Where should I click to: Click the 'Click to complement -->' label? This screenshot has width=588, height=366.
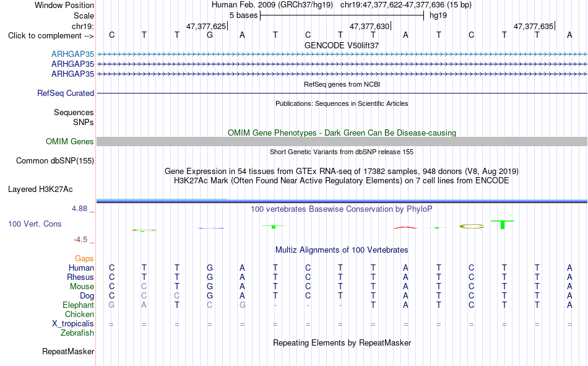tap(51, 36)
